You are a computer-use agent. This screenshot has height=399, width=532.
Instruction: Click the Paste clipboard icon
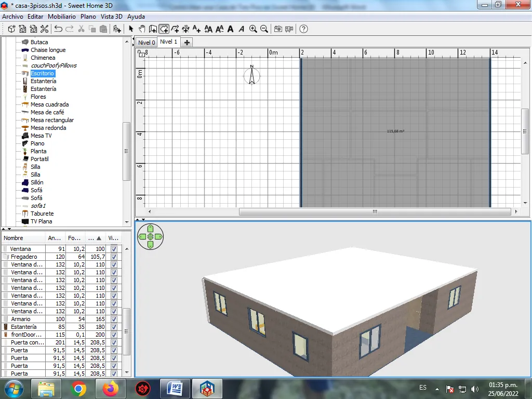pos(103,29)
